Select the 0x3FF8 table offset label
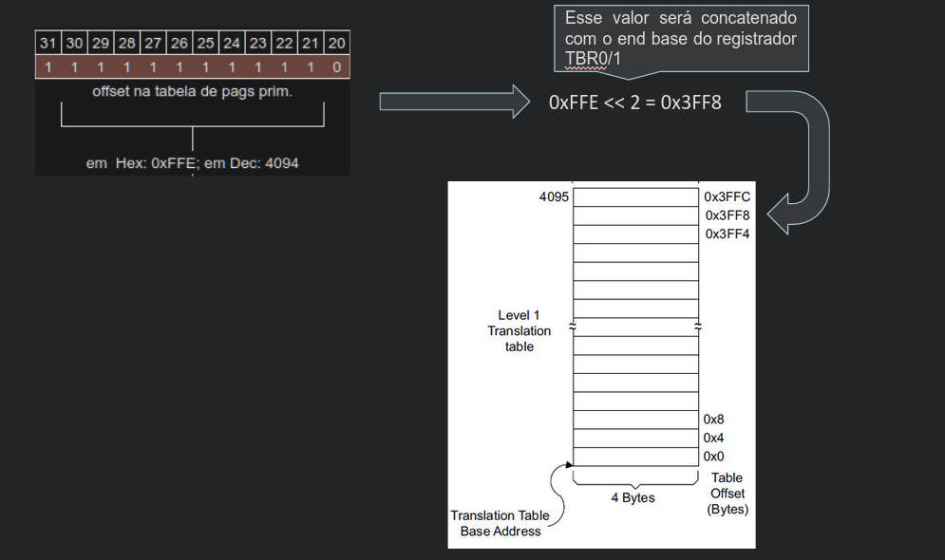The image size is (945, 560). tap(727, 215)
